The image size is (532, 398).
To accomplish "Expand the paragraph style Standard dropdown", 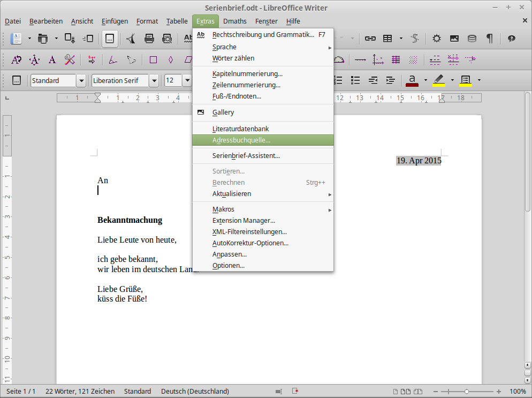I will [81, 81].
